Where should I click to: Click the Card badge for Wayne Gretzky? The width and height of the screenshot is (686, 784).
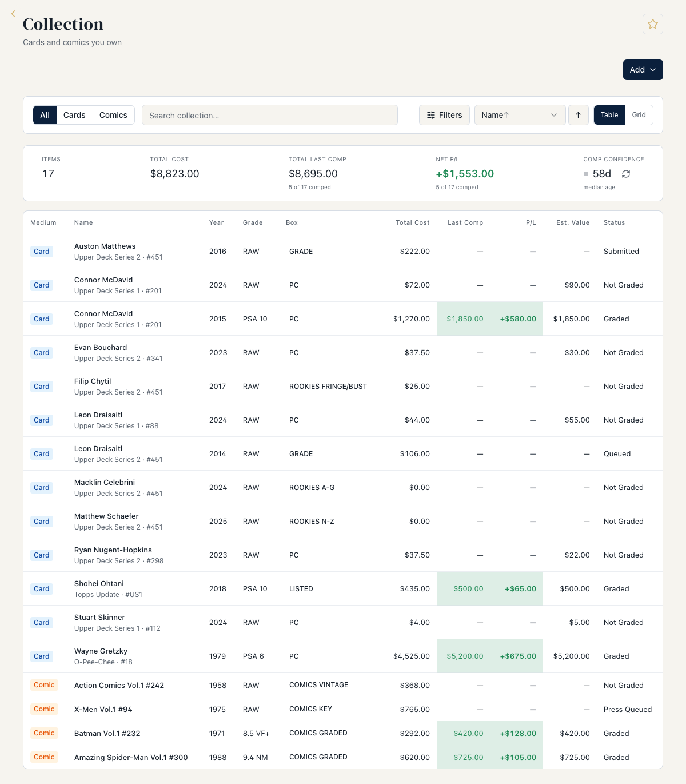coord(42,656)
